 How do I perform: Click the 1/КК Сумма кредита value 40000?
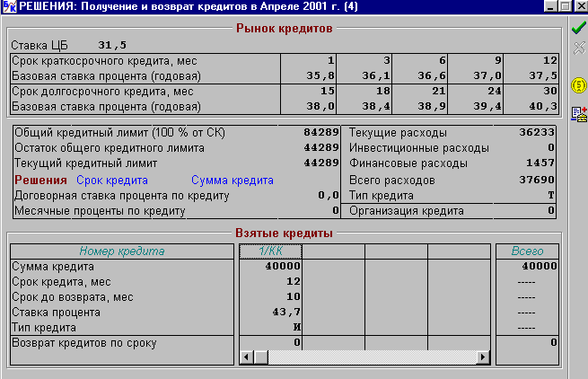(283, 266)
